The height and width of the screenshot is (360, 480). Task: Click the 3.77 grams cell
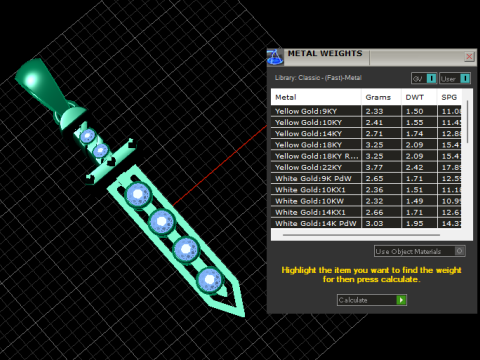pyautogui.click(x=381, y=167)
